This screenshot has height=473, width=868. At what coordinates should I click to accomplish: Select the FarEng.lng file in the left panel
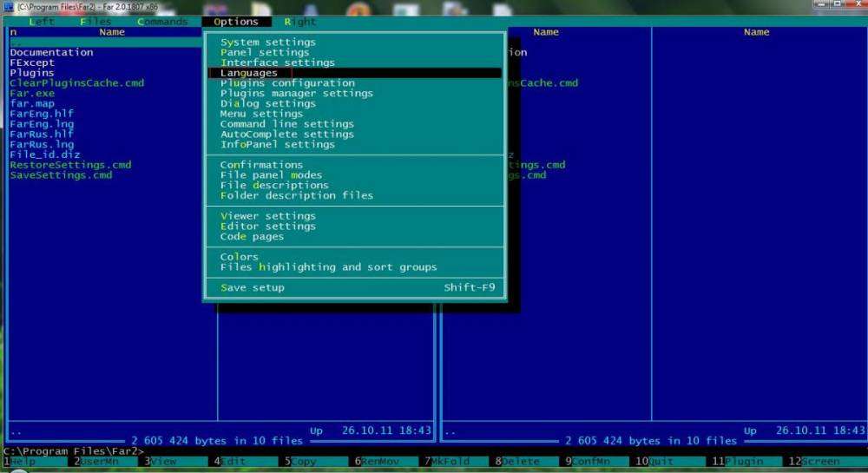42,124
